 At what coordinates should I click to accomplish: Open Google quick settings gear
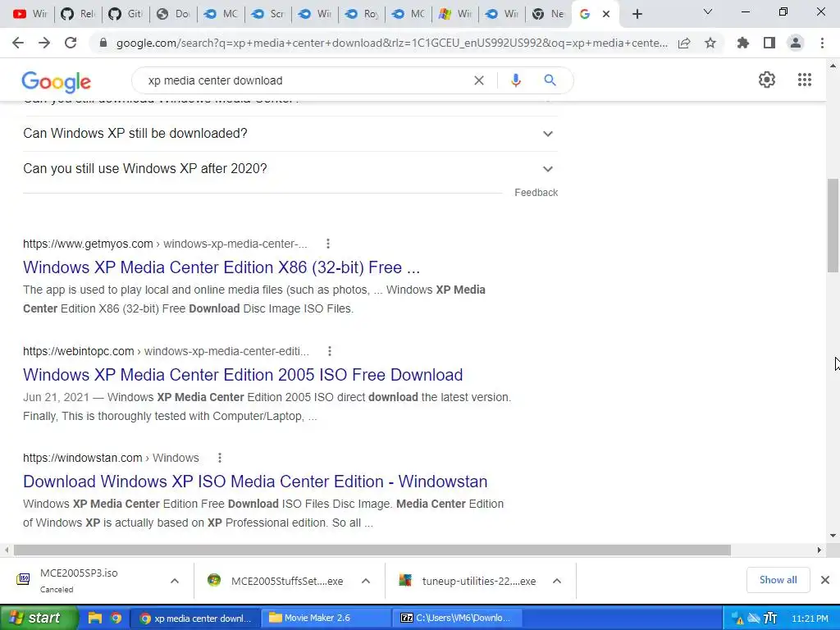[x=767, y=80]
